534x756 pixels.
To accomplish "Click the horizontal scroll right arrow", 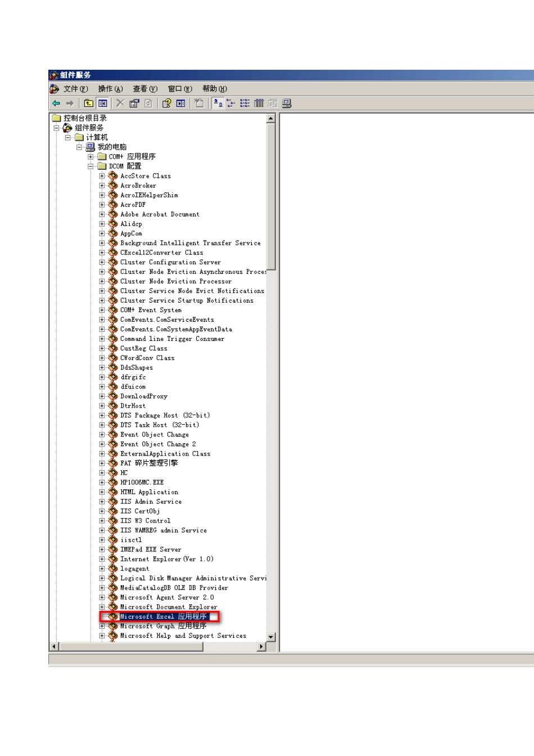I will coord(261,647).
